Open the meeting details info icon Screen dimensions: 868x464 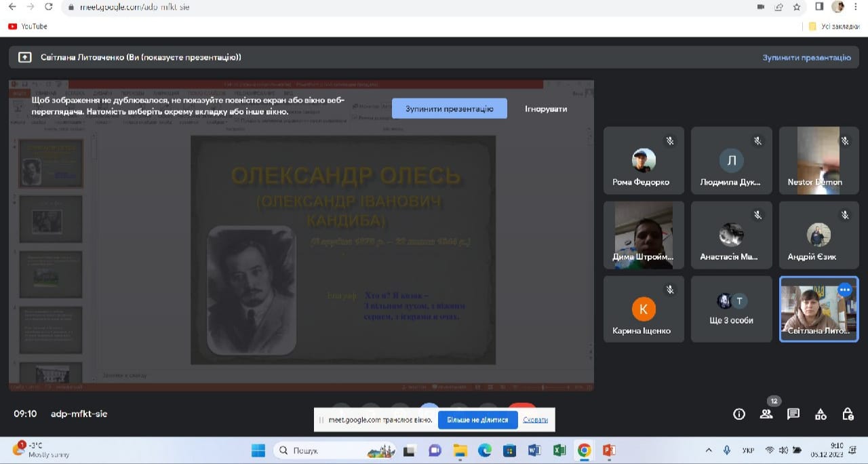pos(739,414)
